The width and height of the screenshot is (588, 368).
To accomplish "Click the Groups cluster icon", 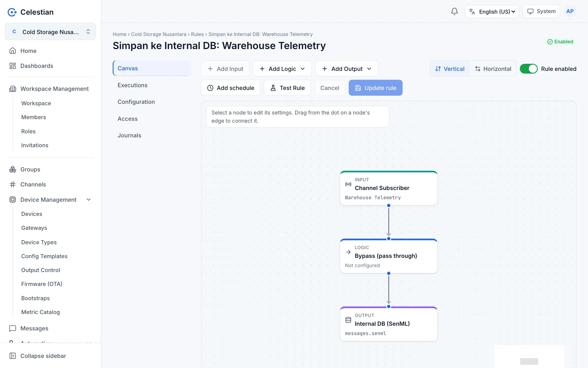I will tap(13, 169).
